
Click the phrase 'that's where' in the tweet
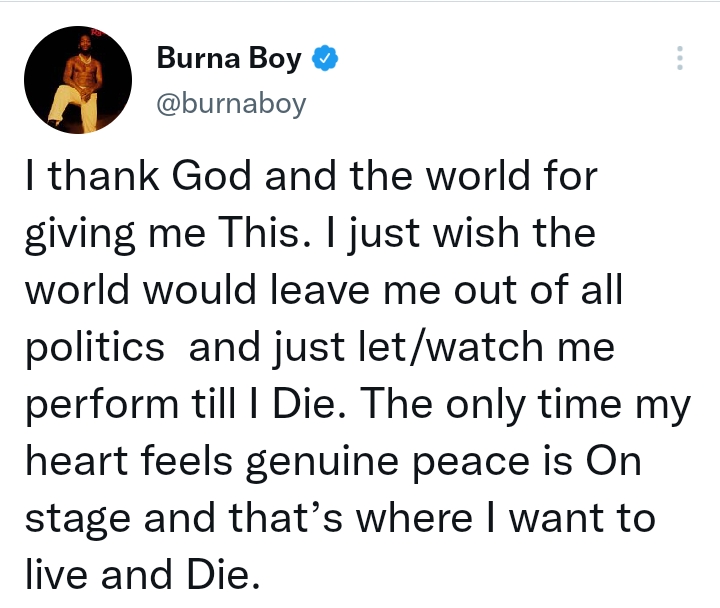350,518
